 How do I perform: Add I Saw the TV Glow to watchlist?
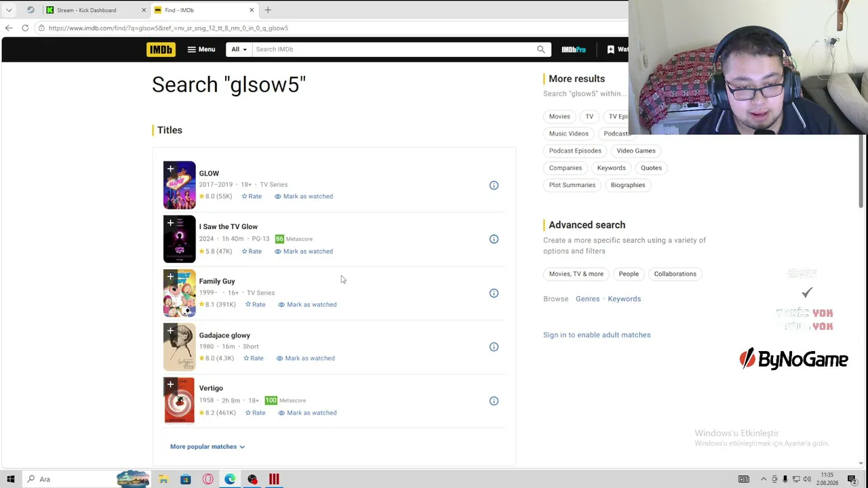pyautogui.click(x=170, y=223)
